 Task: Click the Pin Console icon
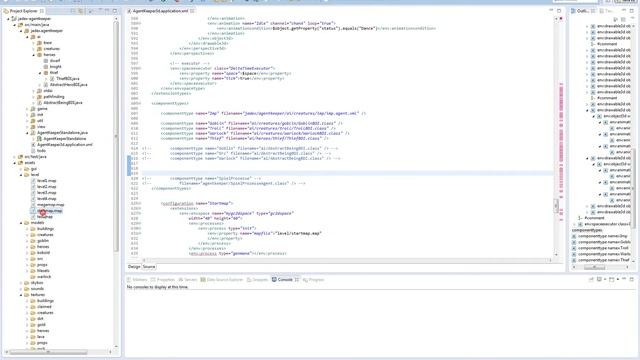591,280
